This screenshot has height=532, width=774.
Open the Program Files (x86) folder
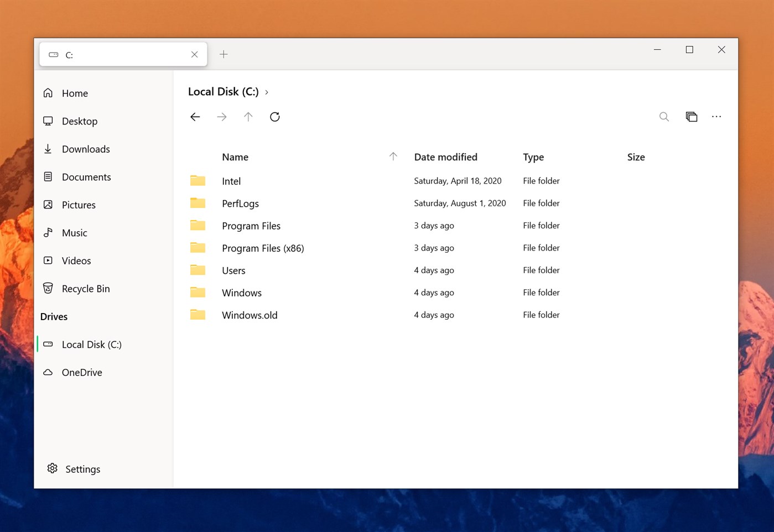point(263,248)
